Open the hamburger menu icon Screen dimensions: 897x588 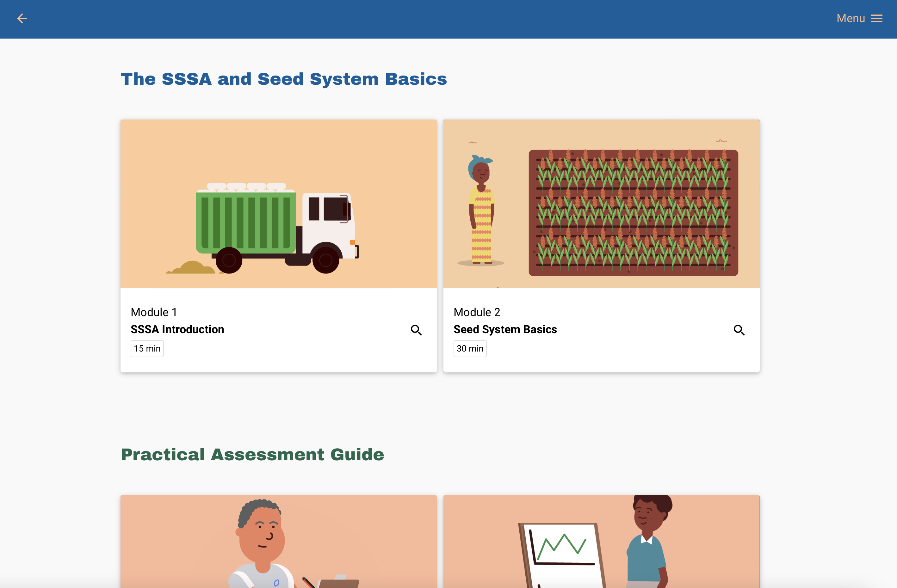point(877,18)
